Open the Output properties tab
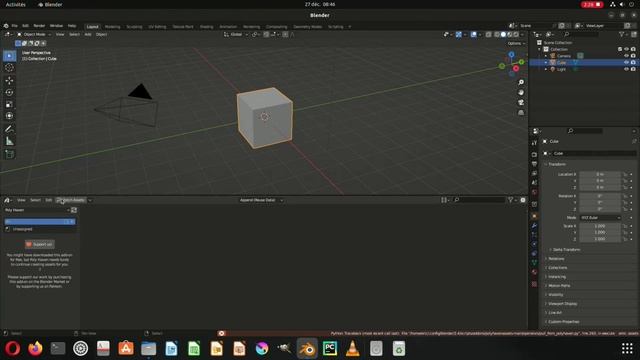640x360 pixels. (x=534, y=164)
